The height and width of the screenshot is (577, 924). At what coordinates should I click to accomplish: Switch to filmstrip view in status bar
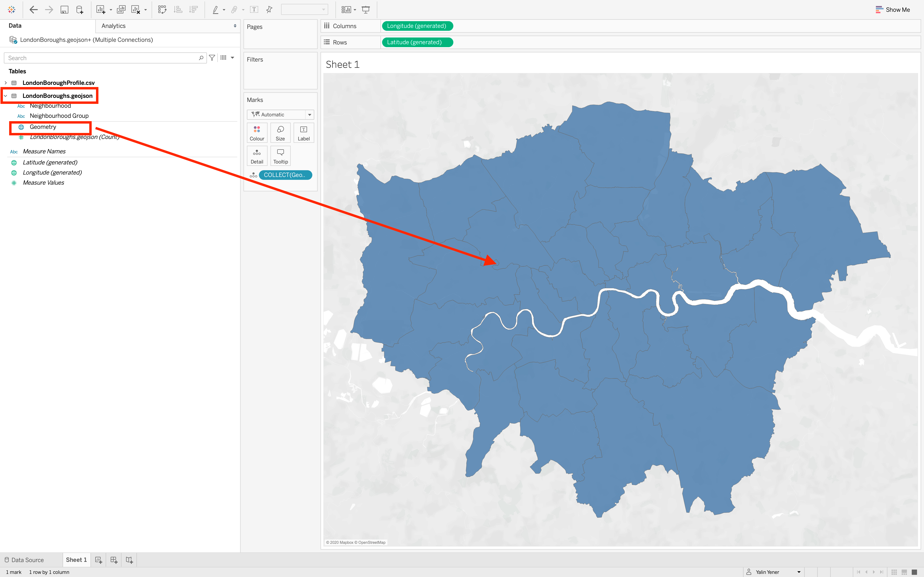click(904, 572)
